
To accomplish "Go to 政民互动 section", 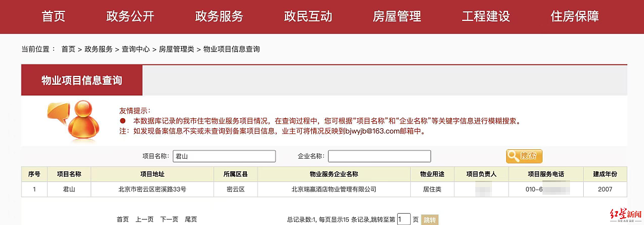I will click(x=308, y=17).
